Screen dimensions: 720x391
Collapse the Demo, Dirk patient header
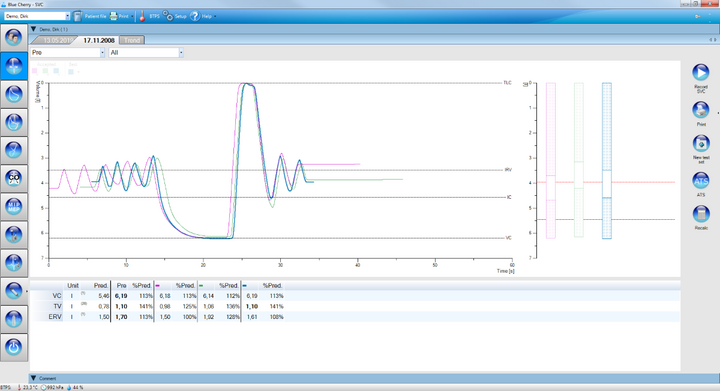tap(34, 29)
